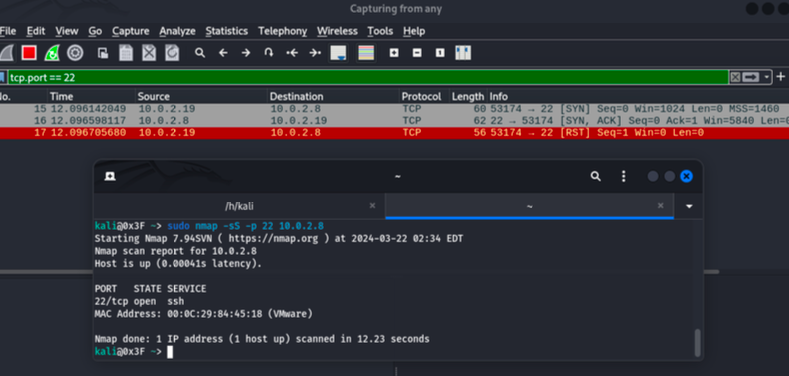Open the Go menu
Image resolution: width=789 pixels, height=376 pixels.
pyautogui.click(x=95, y=31)
